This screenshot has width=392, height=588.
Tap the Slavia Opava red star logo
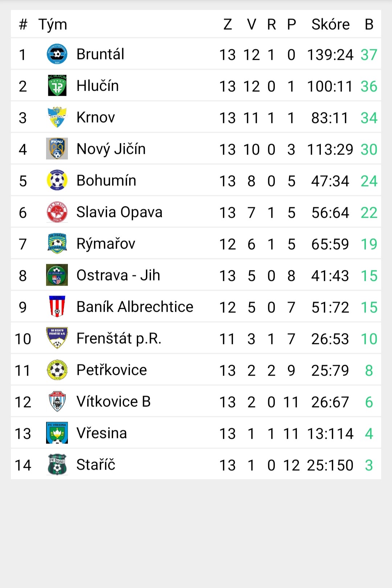pos(57,212)
